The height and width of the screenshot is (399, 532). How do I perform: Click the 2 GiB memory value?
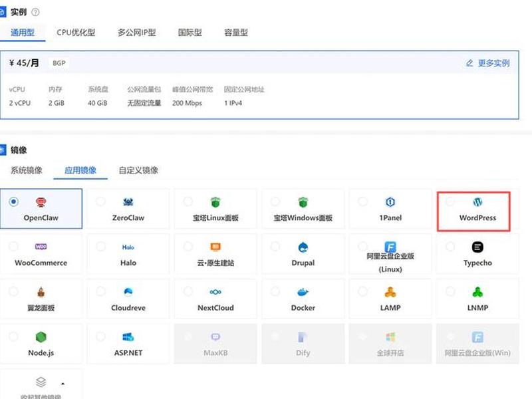click(57, 103)
